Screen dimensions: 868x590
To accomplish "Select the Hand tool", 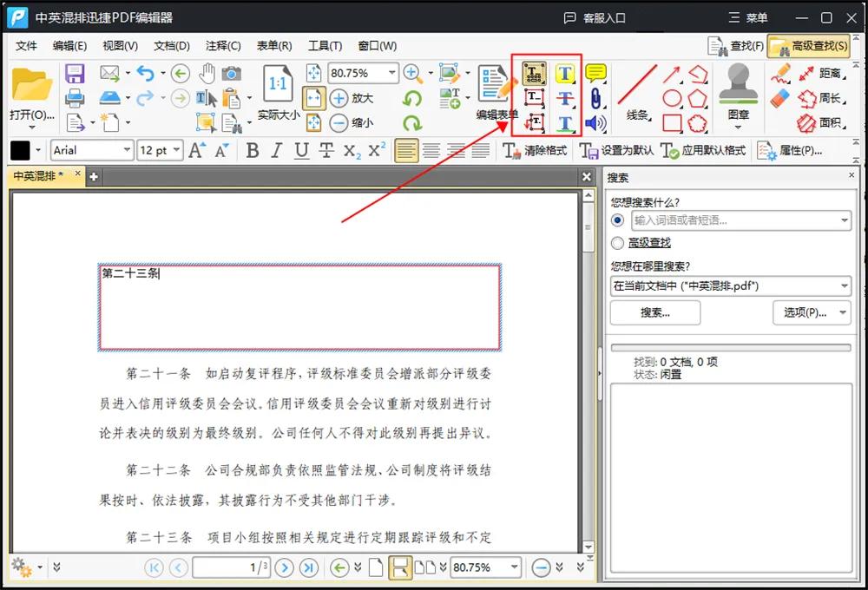I will [207, 74].
